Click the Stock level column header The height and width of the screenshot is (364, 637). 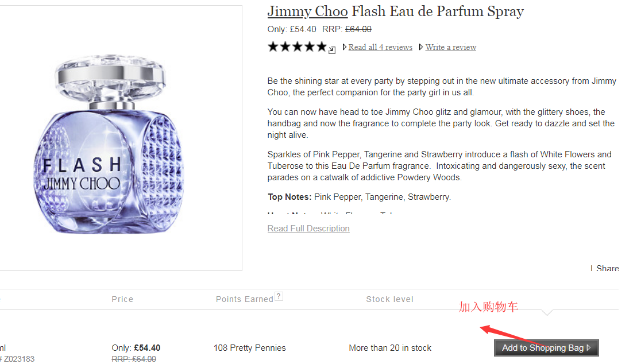(389, 299)
